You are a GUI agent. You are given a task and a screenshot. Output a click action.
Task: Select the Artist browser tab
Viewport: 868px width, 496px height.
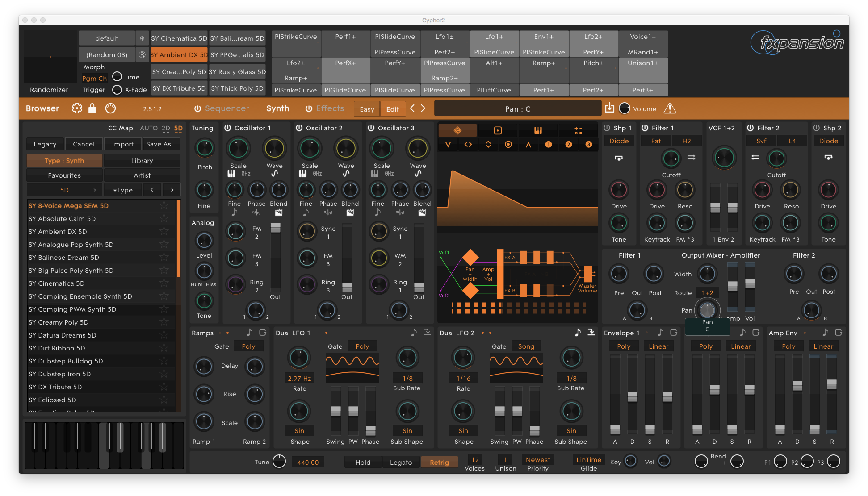pos(142,175)
